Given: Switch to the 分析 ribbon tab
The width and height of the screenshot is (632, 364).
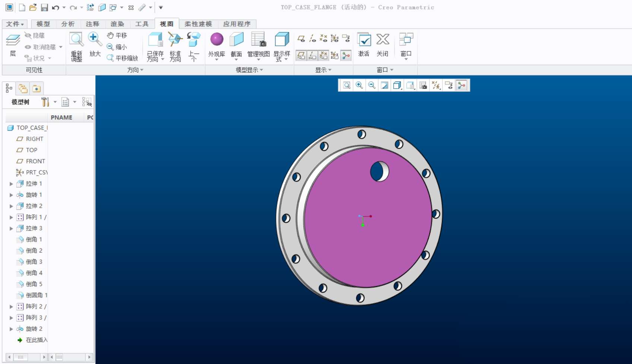Looking at the screenshot, I should click(68, 24).
